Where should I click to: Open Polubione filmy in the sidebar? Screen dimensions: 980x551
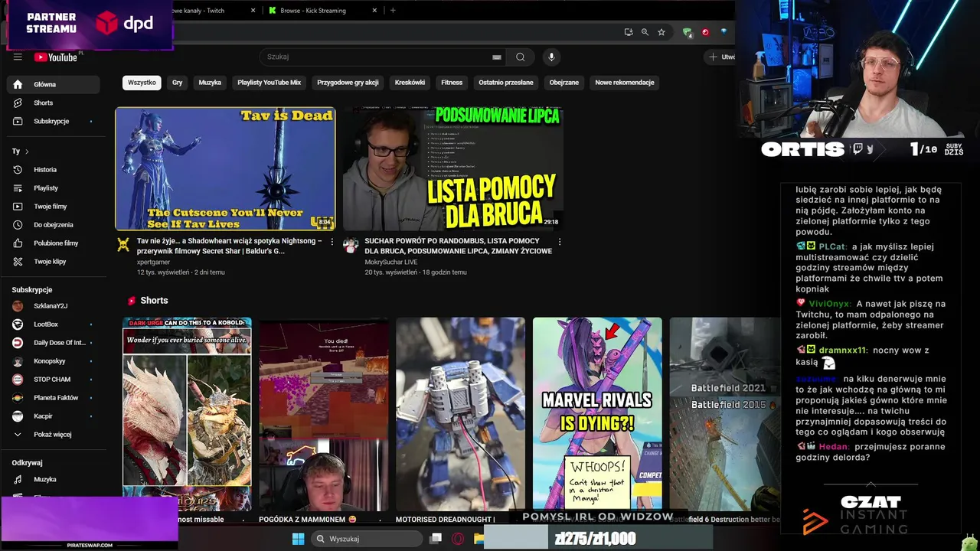point(53,243)
